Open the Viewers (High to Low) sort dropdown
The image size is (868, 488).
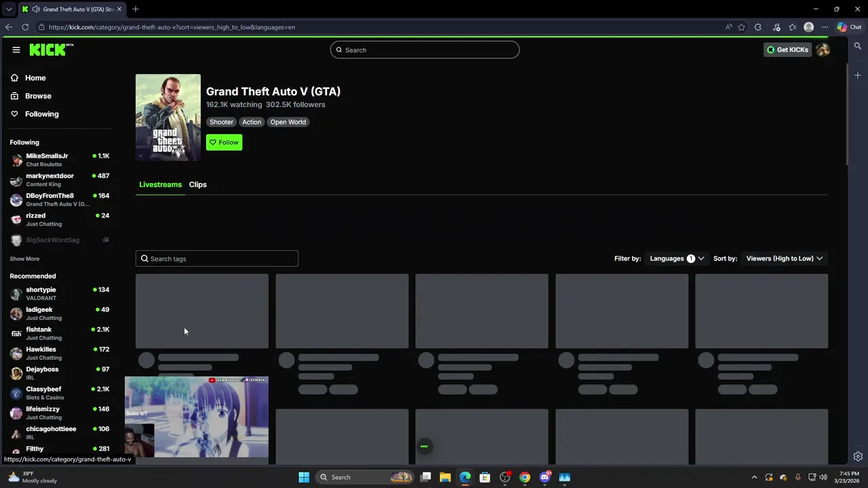tap(784, 258)
